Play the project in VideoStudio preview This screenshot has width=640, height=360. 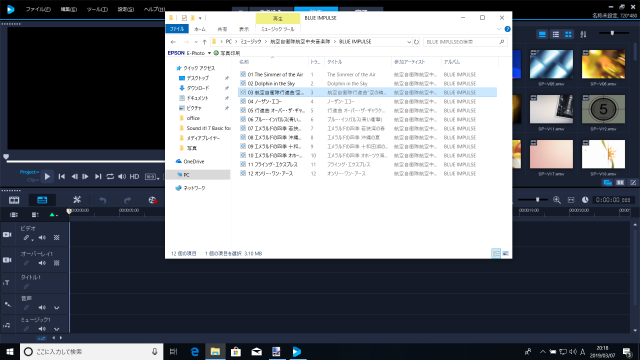(47, 176)
